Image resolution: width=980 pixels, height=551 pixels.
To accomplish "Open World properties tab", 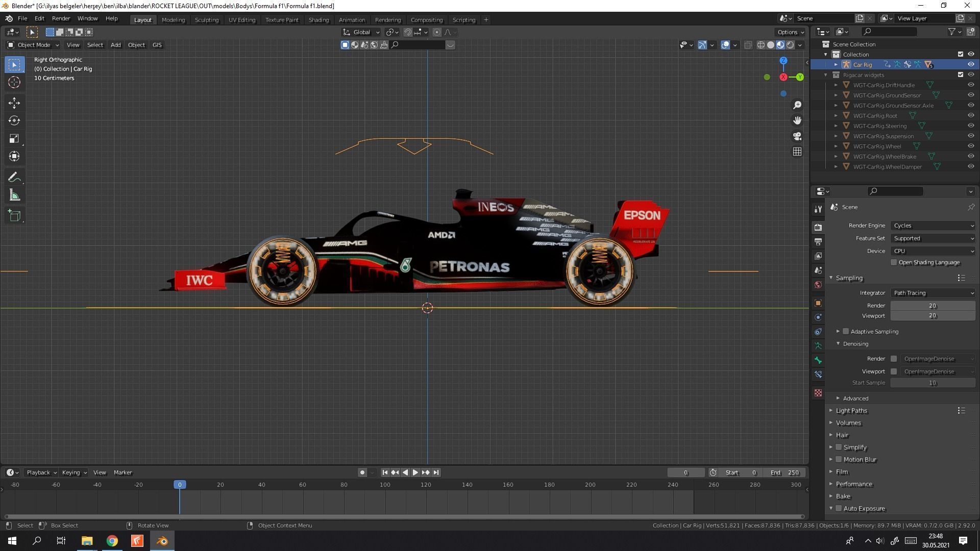I will 818,285.
